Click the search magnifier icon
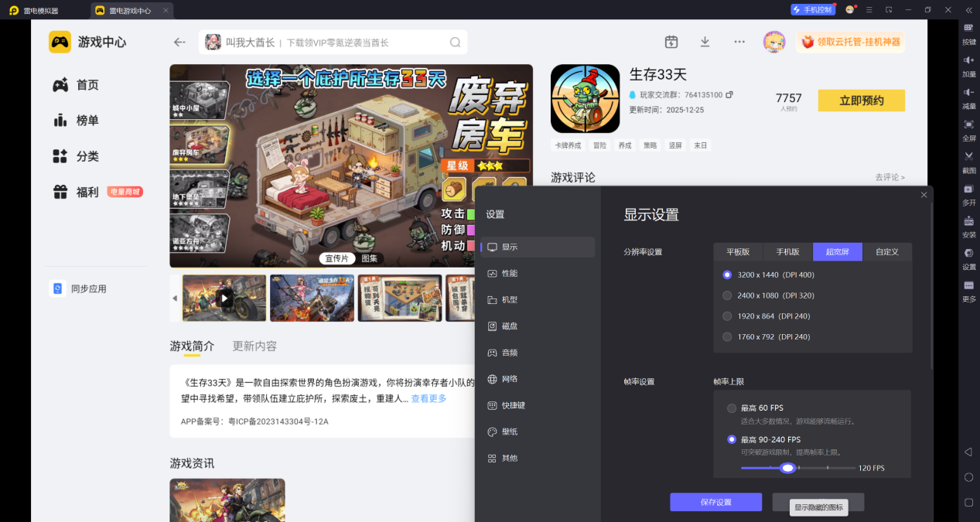 pos(456,43)
